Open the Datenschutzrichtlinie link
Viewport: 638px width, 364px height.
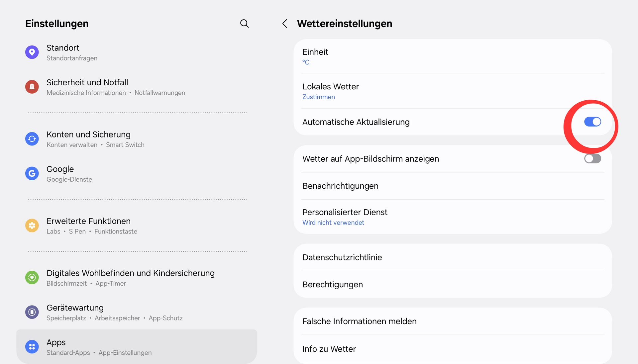453,257
